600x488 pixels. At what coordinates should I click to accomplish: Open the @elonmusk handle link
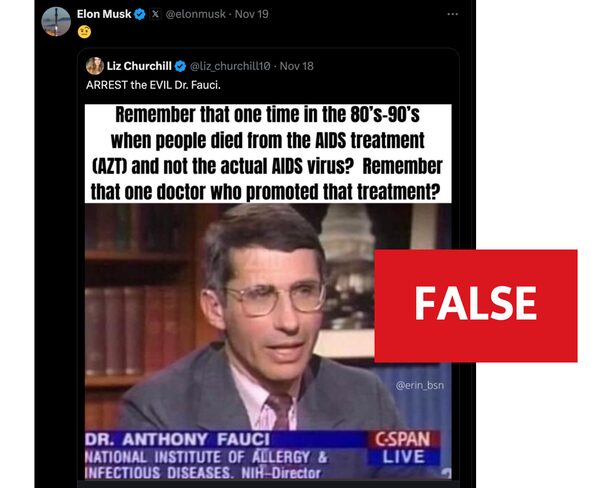click(x=195, y=14)
